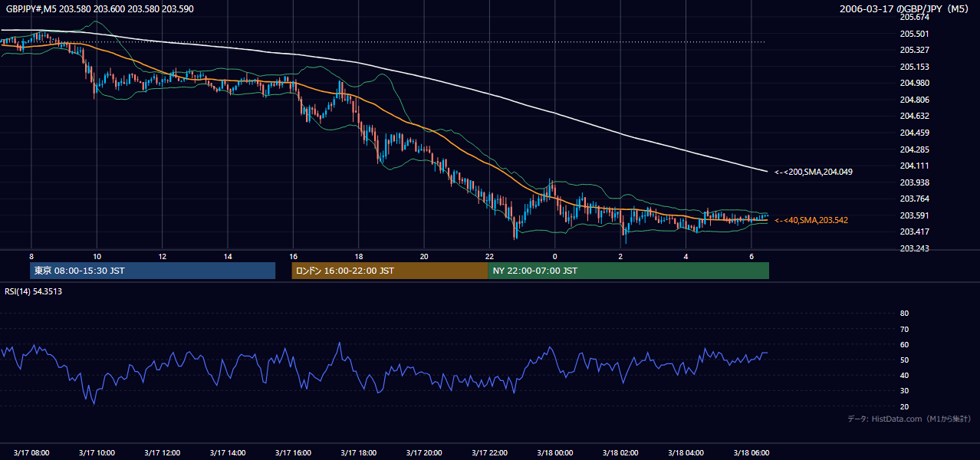The image size is (980, 460).
Task: Click the RSI 60 level label
Action: (x=904, y=344)
